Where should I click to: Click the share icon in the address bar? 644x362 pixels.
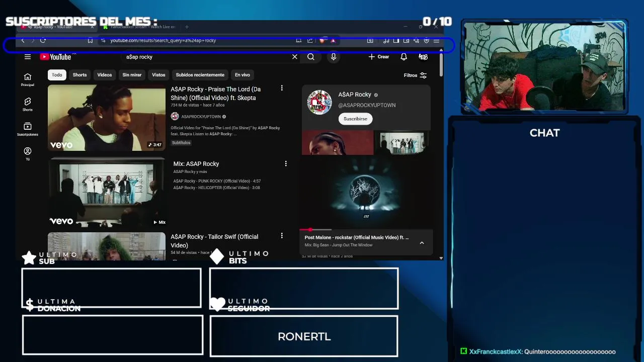[x=310, y=40]
